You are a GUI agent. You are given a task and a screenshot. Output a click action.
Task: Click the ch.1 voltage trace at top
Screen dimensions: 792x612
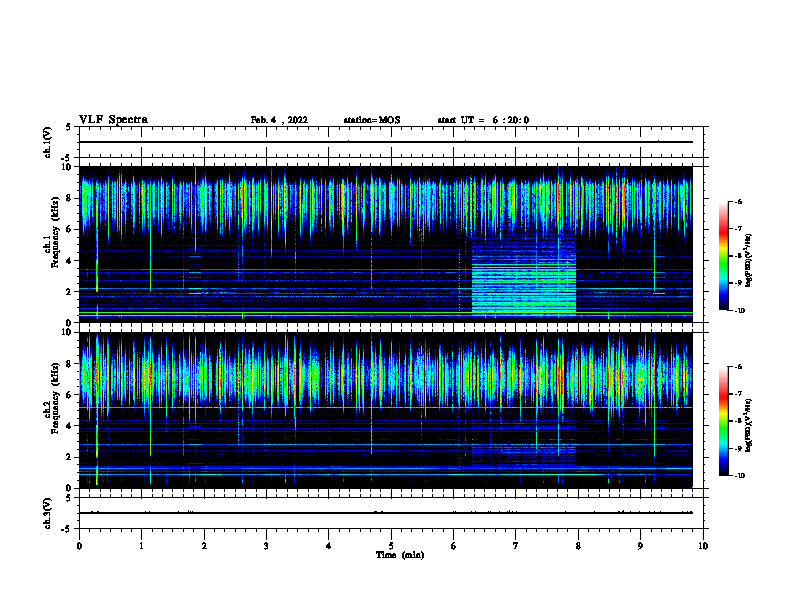click(386, 142)
